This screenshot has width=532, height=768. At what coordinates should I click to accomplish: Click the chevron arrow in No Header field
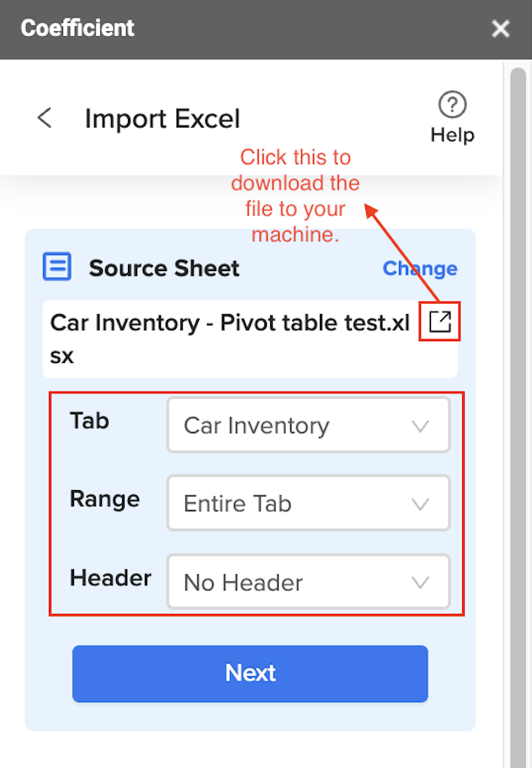(420, 583)
